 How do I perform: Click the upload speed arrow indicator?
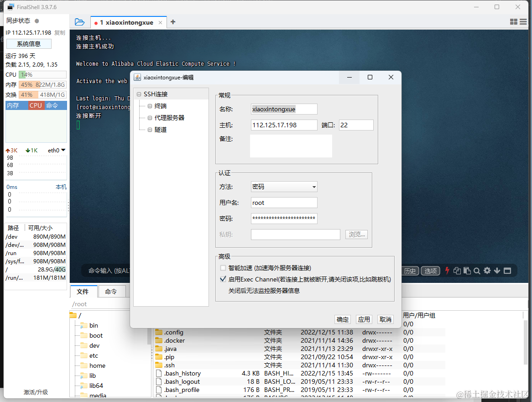point(7,151)
